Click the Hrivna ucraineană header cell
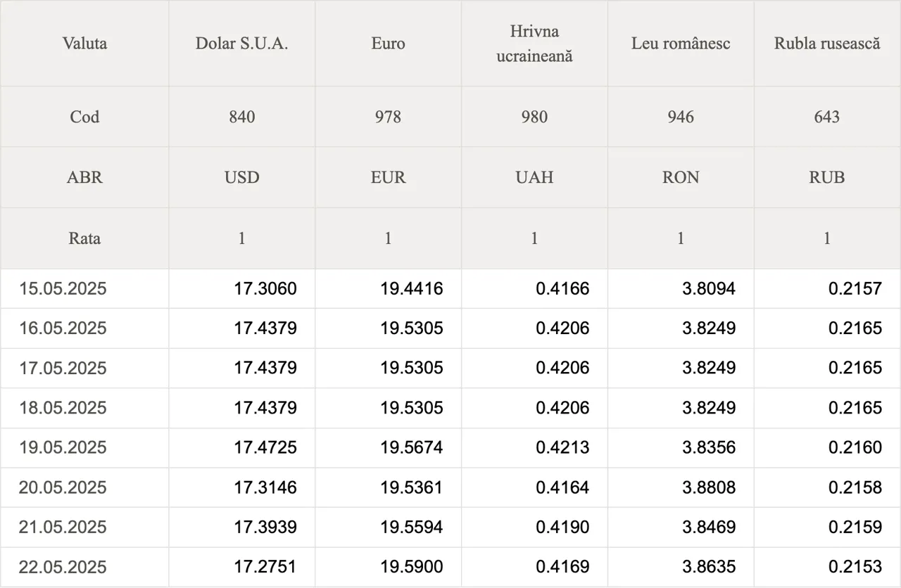The width and height of the screenshot is (901, 588). [534, 44]
